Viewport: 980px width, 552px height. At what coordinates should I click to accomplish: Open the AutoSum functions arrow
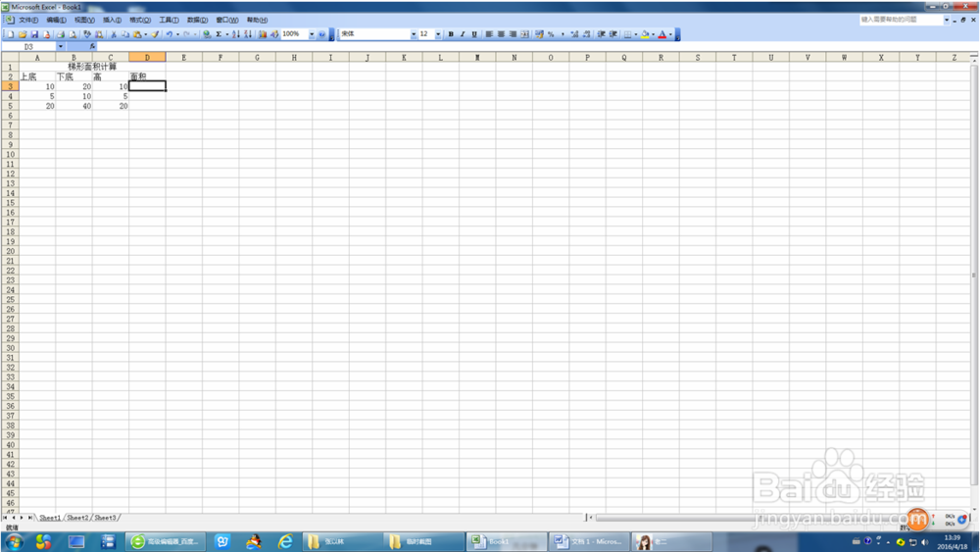pos(227,34)
